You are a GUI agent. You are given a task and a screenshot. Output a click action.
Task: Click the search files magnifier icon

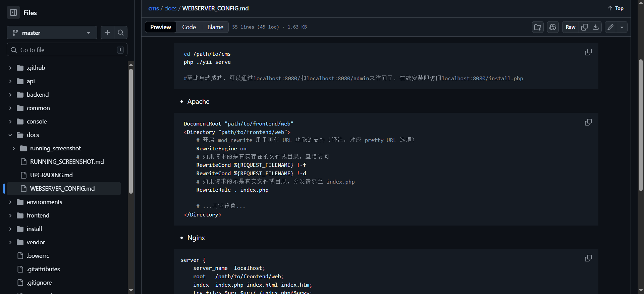coord(121,33)
